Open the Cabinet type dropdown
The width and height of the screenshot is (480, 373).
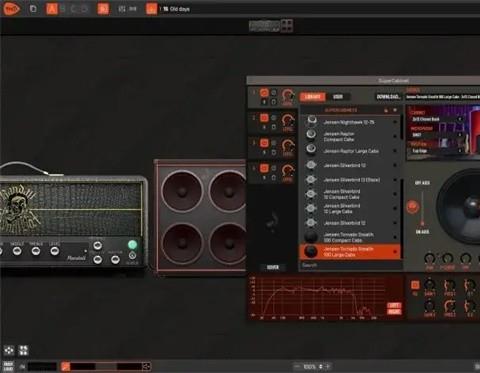coord(436,119)
